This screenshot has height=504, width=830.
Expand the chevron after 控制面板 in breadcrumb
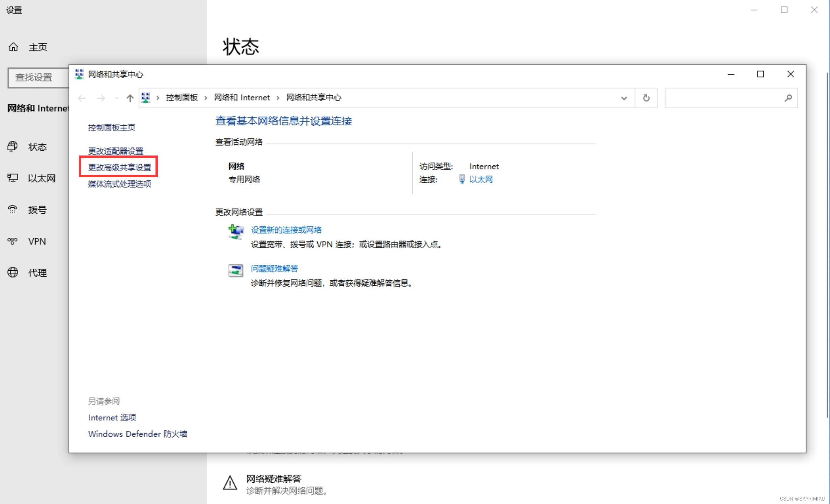click(206, 98)
